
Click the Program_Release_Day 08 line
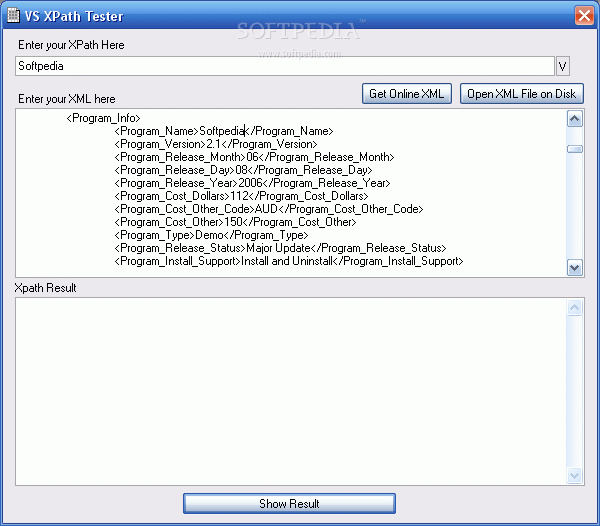pos(243,170)
